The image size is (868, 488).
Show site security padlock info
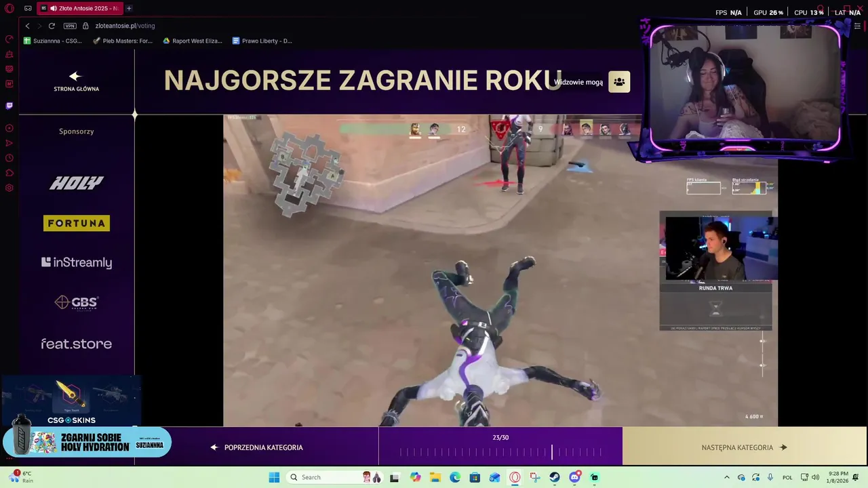point(85,26)
